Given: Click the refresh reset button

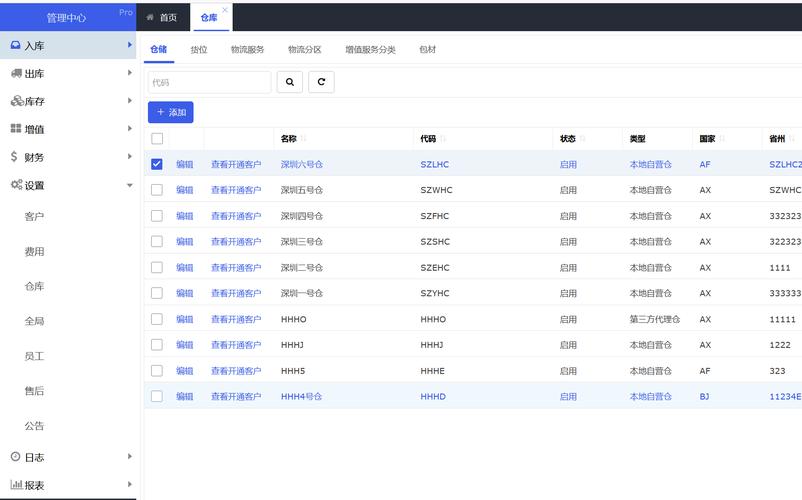Looking at the screenshot, I should pyautogui.click(x=321, y=82).
